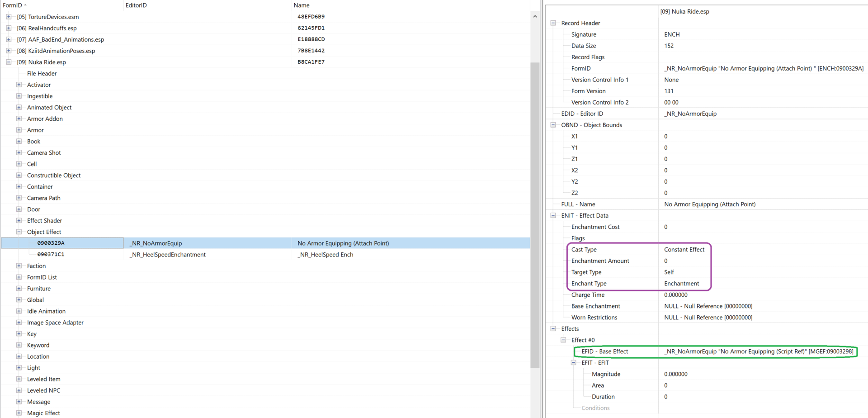Expand the Ingestible group
The image size is (868, 418).
(19, 96)
